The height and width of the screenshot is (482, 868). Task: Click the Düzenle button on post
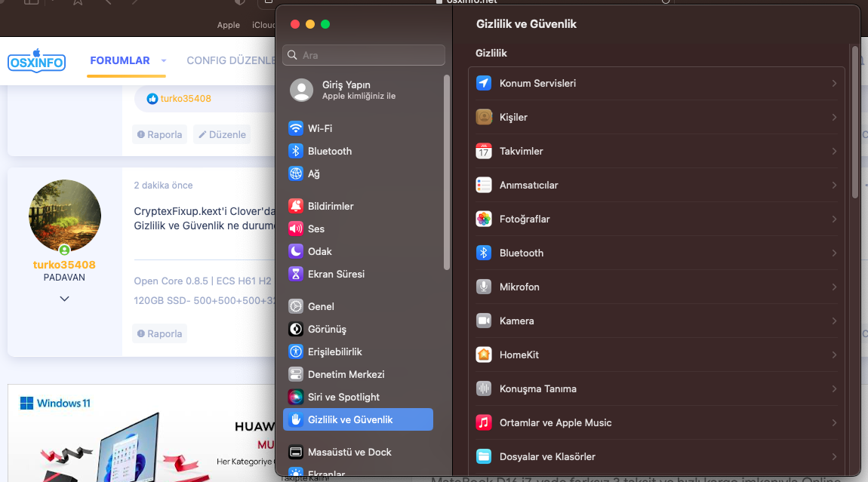coord(221,134)
